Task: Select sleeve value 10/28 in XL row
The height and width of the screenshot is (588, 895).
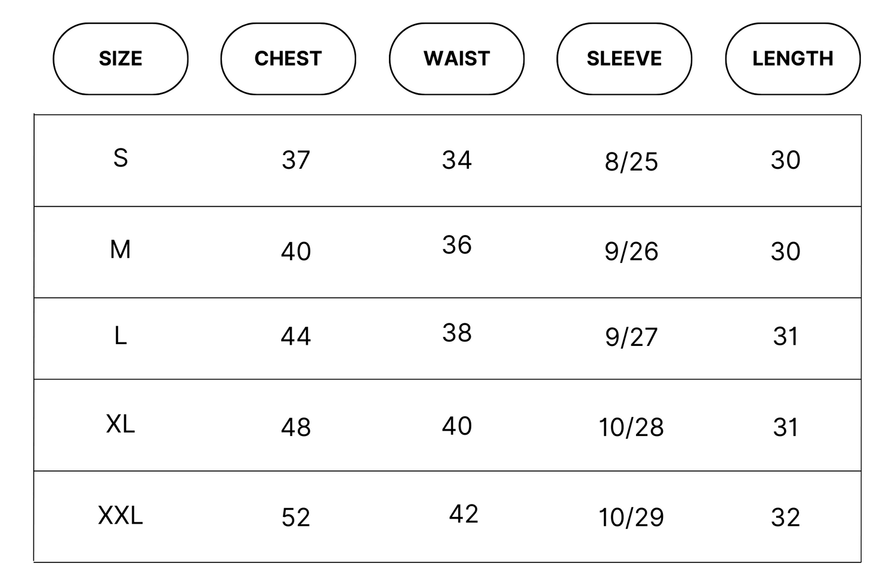Action: [x=631, y=428]
